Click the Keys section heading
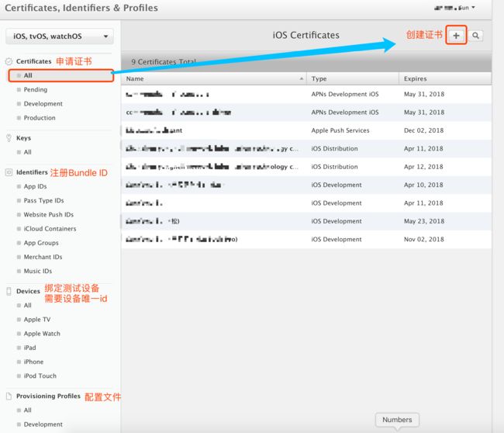This screenshot has height=433, width=504. click(x=23, y=138)
